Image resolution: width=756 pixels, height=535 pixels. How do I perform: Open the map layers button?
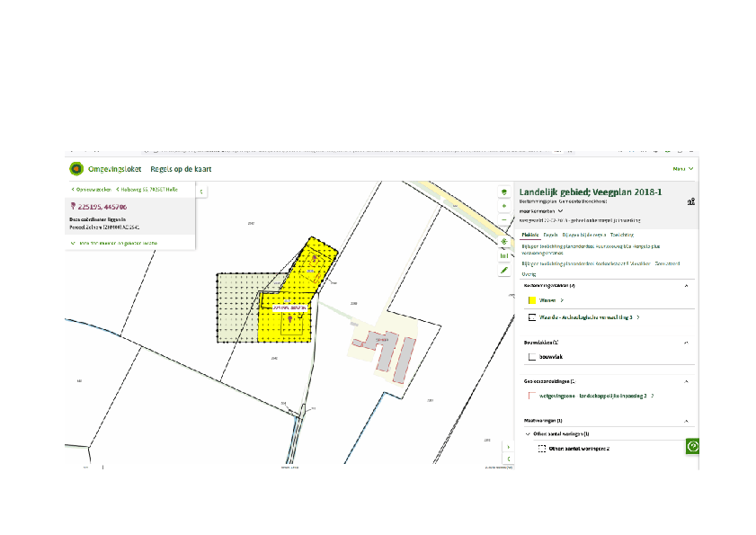[x=503, y=192]
